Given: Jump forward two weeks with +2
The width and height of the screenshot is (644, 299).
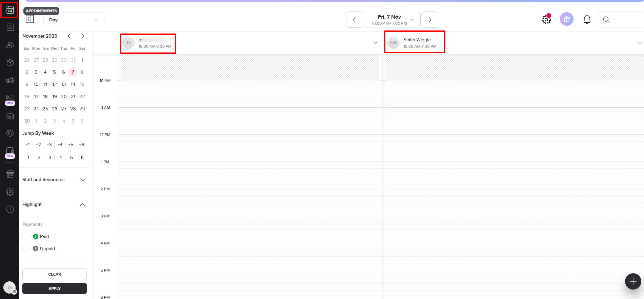Looking at the screenshot, I should 38,145.
